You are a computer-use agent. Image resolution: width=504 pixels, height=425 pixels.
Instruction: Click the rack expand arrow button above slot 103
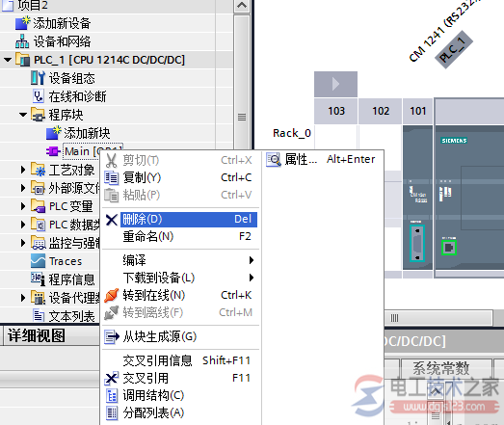pyautogui.click(x=335, y=84)
